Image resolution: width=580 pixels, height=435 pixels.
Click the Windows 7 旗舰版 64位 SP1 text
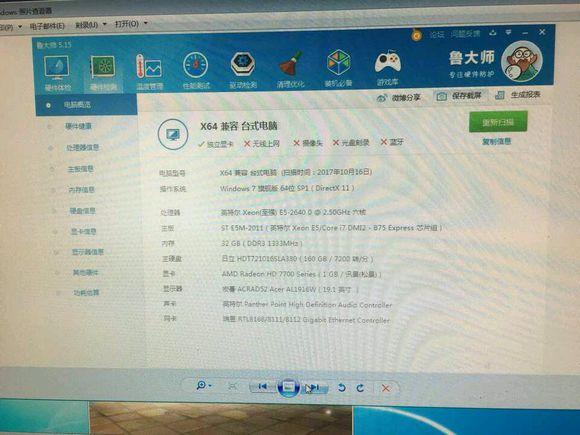(x=287, y=188)
